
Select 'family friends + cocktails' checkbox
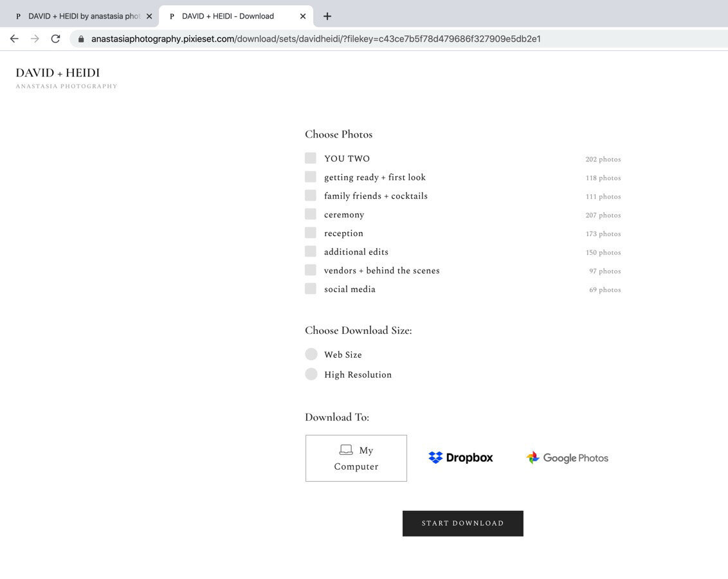pos(311,195)
